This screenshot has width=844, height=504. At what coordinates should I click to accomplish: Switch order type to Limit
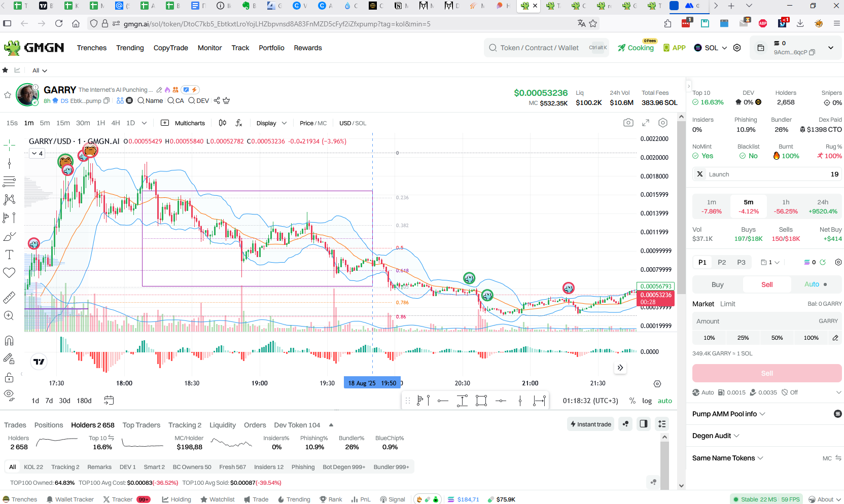(727, 304)
